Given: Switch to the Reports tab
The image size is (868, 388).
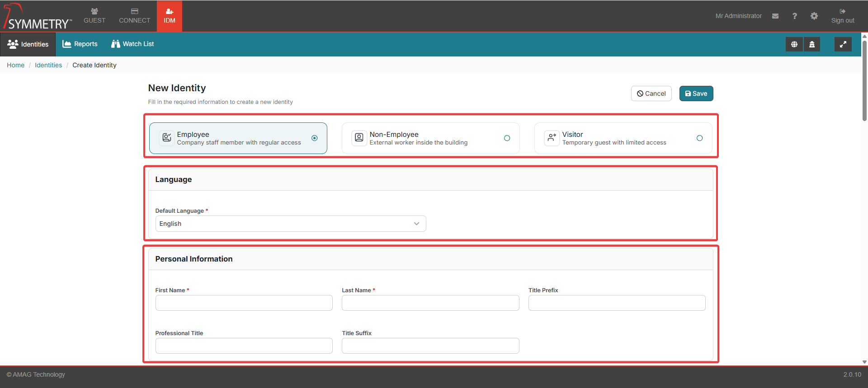Looking at the screenshot, I should point(80,44).
